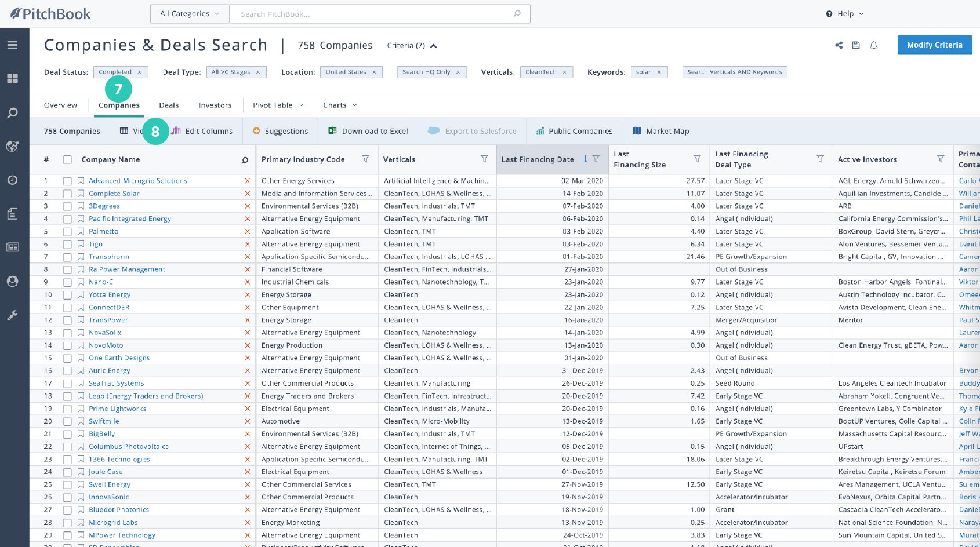Screen dimensions: 980x547
Task: Switch to the Deals tab
Action: pos(169,105)
